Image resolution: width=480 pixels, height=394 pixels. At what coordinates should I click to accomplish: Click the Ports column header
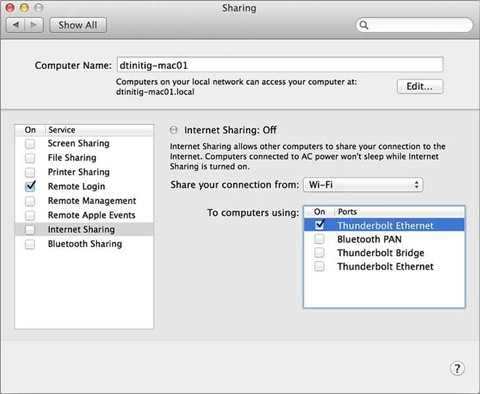[399, 212]
